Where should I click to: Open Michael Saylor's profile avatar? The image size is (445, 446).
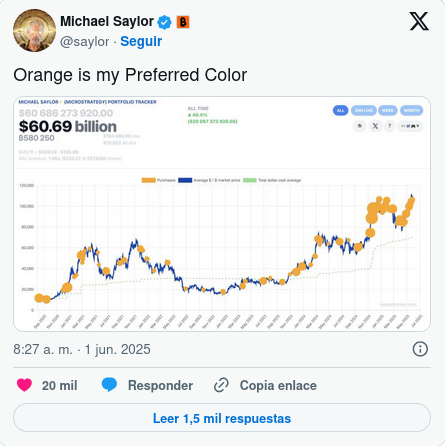(34, 30)
